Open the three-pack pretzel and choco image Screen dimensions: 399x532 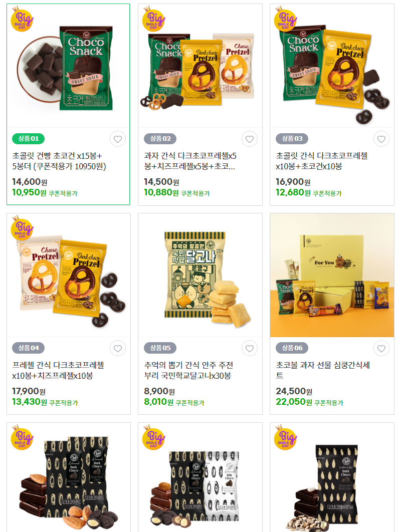pos(200,66)
